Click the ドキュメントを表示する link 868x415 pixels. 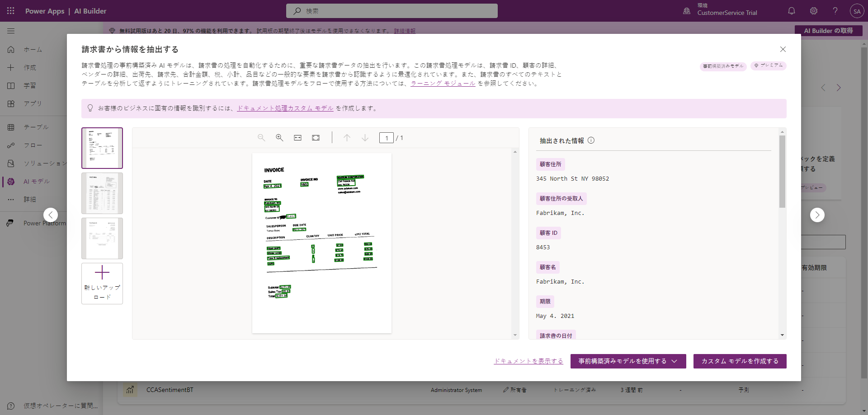point(528,361)
